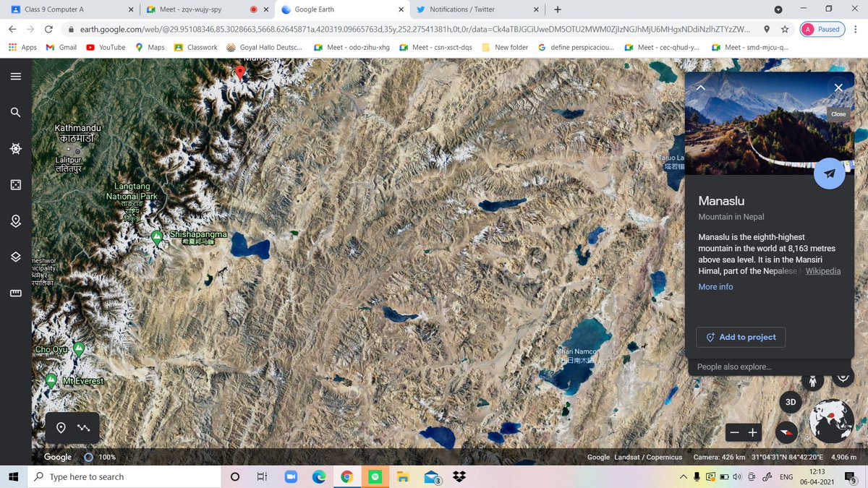Open the Maps bookmark
Screen dimensions: 868x488
[x=150, y=47]
